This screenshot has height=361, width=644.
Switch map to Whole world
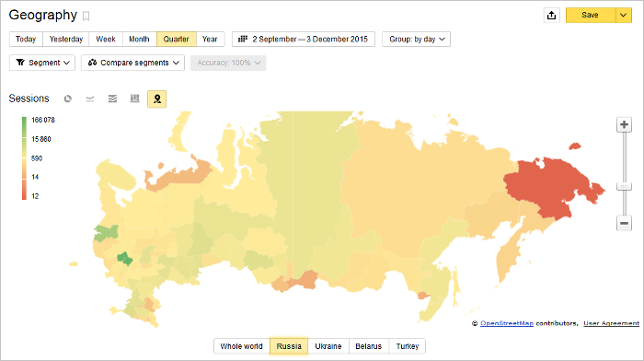241,346
